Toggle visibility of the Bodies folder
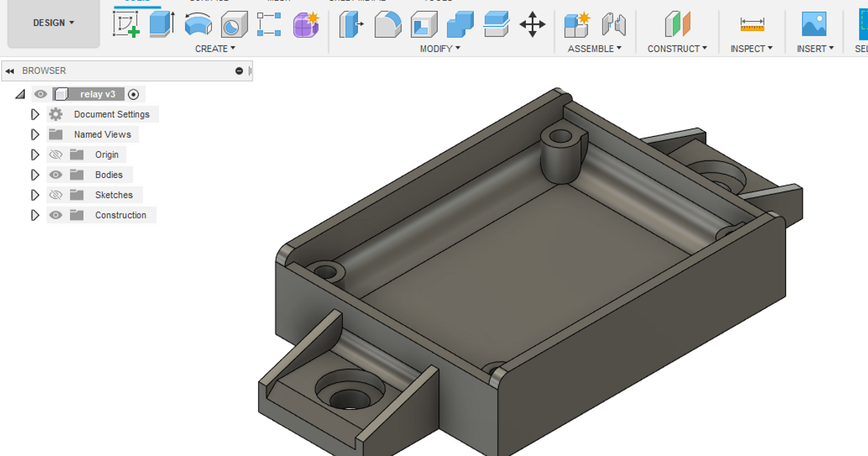 [x=55, y=174]
